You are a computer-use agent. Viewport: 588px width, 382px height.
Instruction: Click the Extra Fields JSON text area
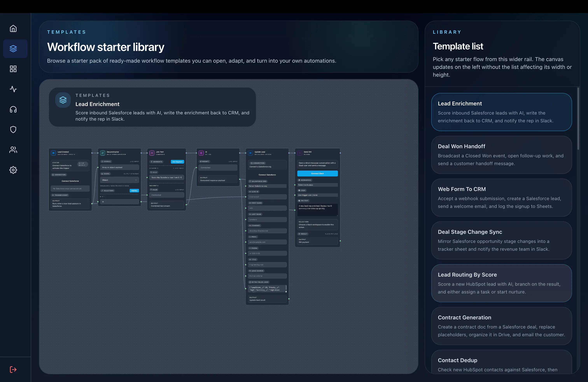267,289
